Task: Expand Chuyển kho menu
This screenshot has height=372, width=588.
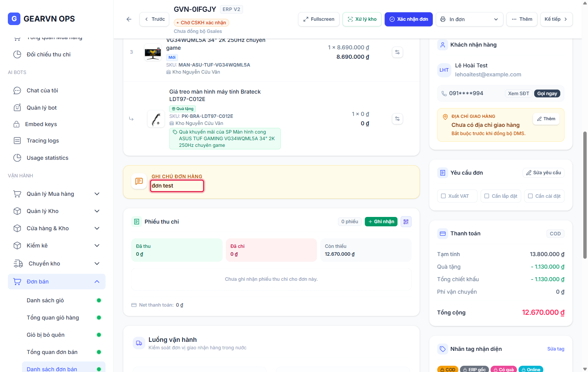Action: tap(56, 264)
